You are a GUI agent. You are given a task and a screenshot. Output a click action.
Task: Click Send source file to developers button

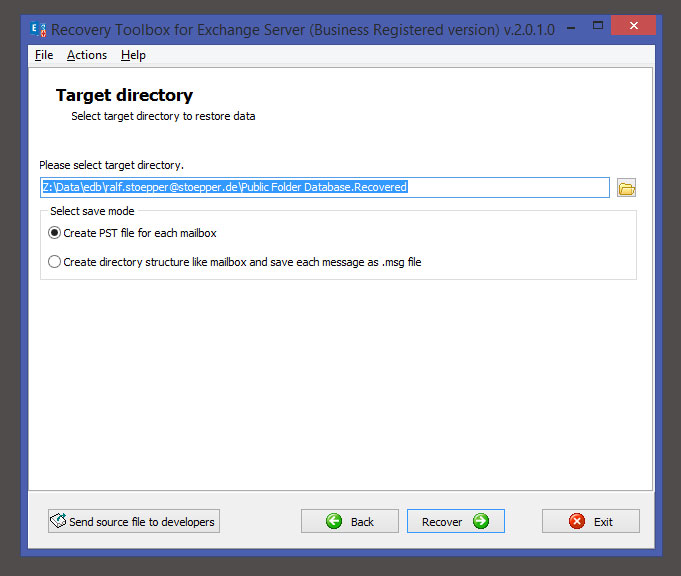134,521
